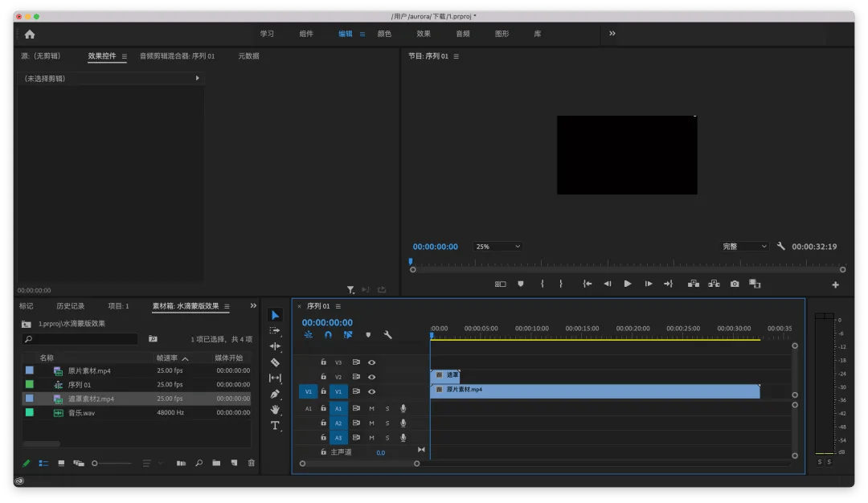Open the 完整 playback resolution dropdown

[744, 246]
